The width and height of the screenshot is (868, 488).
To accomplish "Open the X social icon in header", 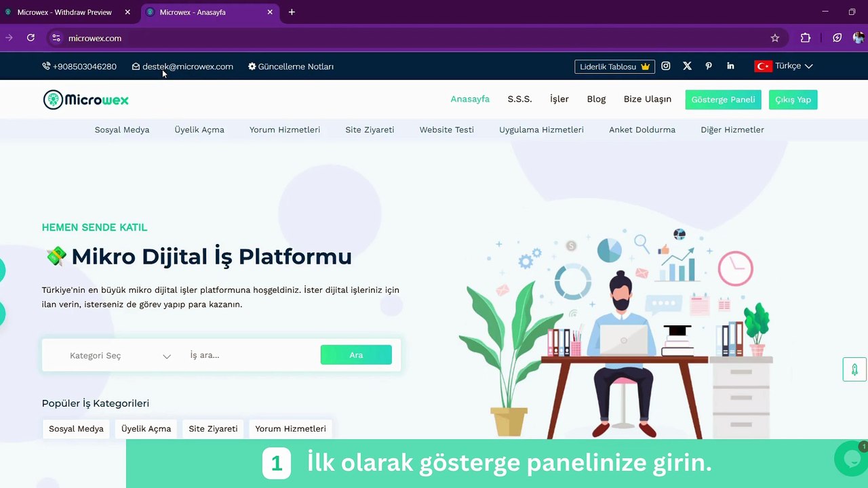I will 687,66.
